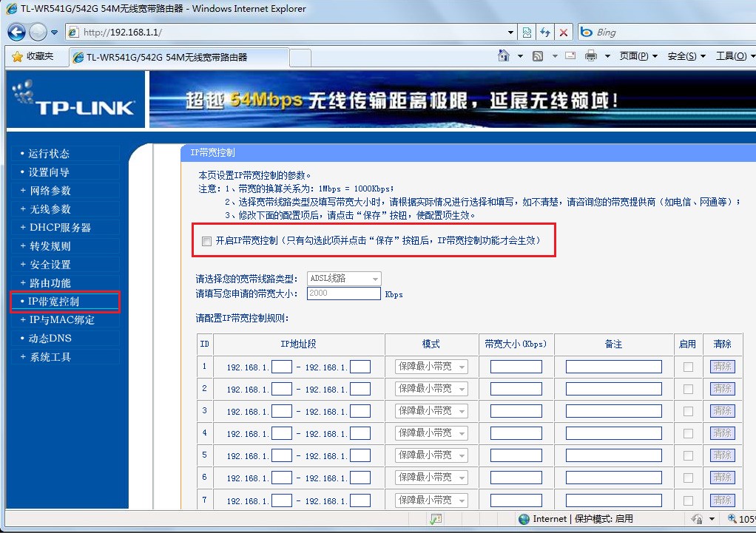Click the 带宽大小 input showing 2000
This screenshot has height=533, width=756.
pyautogui.click(x=343, y=293)
